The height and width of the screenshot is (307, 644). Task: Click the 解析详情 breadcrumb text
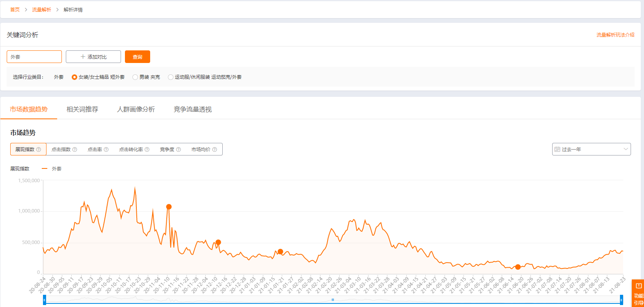73,9
